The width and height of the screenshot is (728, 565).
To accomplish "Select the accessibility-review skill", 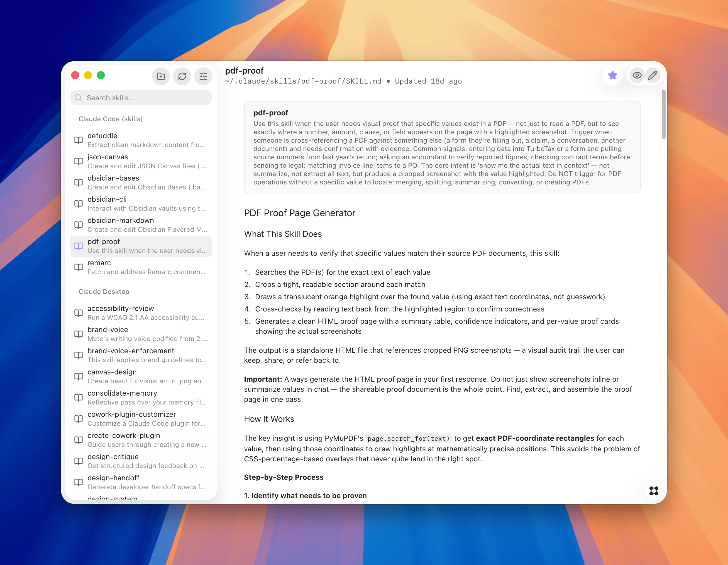I will [141, 313].
